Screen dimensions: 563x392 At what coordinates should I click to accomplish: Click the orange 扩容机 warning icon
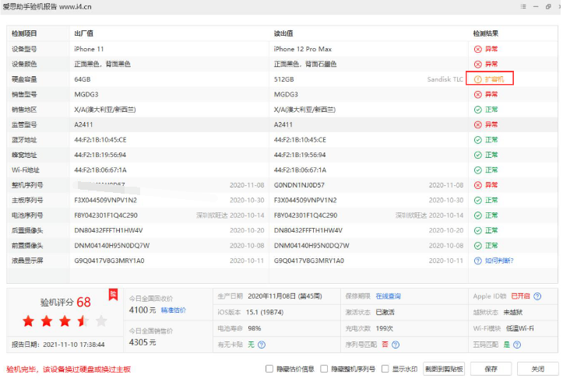click(x=478, y=79)
